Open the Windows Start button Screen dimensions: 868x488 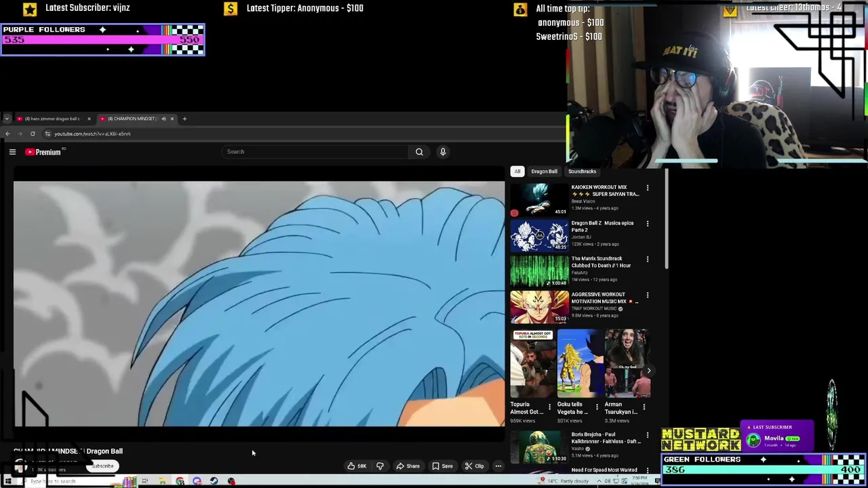(7, 481)
